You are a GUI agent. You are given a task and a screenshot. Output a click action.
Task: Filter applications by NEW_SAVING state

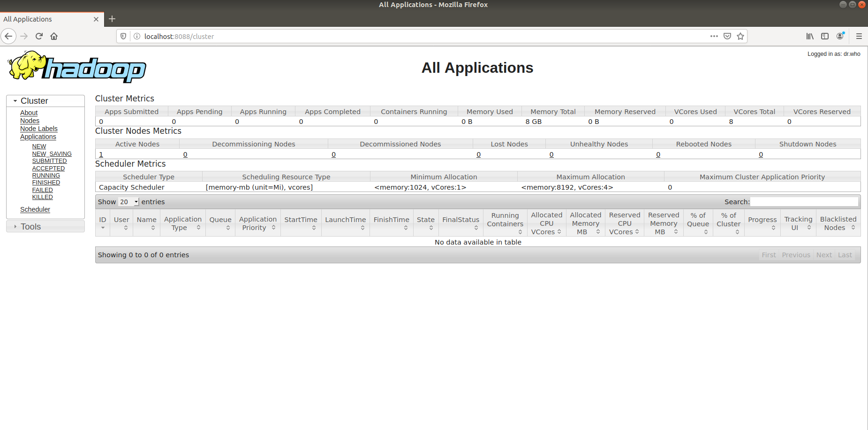(52, 154)
